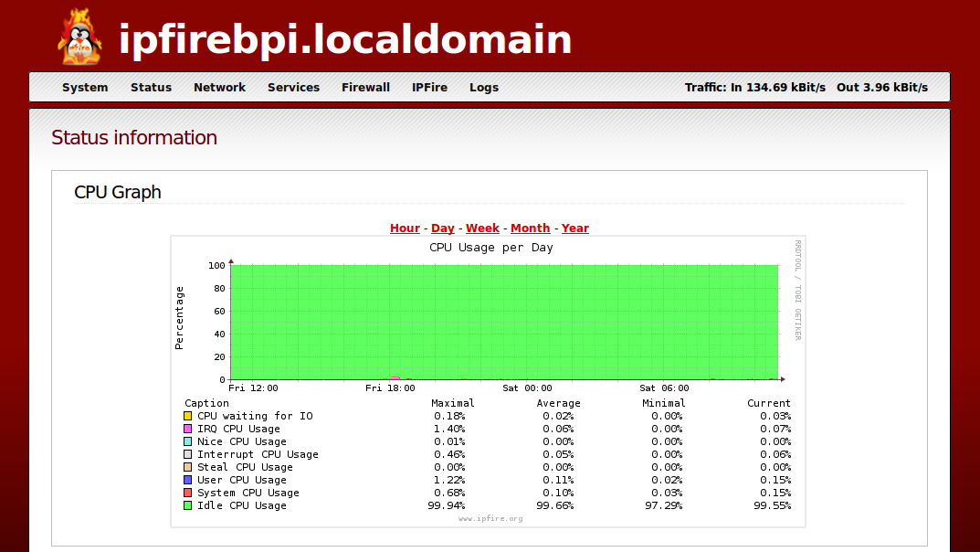Screen dimensions: 980x552
Task: Click the Idle CPU Usage label
Action: click(242, 505)
